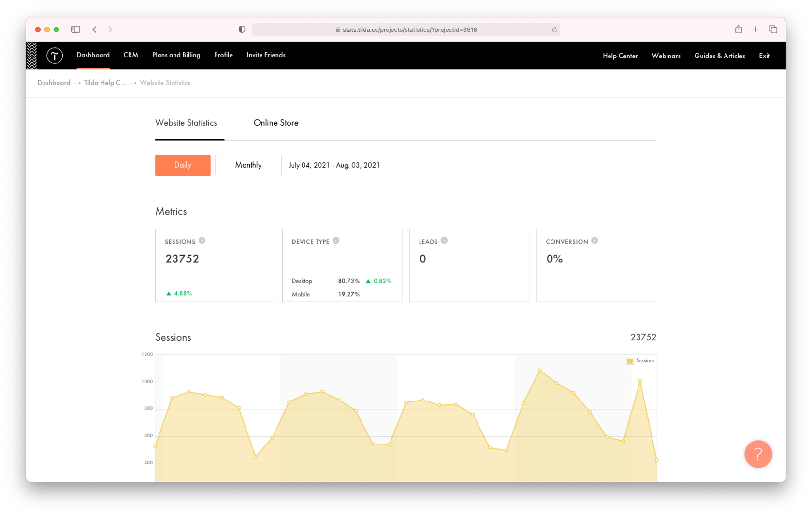Open the orange help question mark button
Screen dimensions: 812x516
[758, 454]
